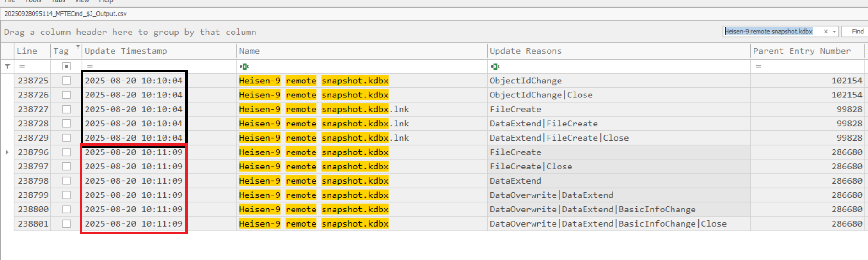Expand the row indicator arrow at line 238796
The image size is (868, 260).
7,152
